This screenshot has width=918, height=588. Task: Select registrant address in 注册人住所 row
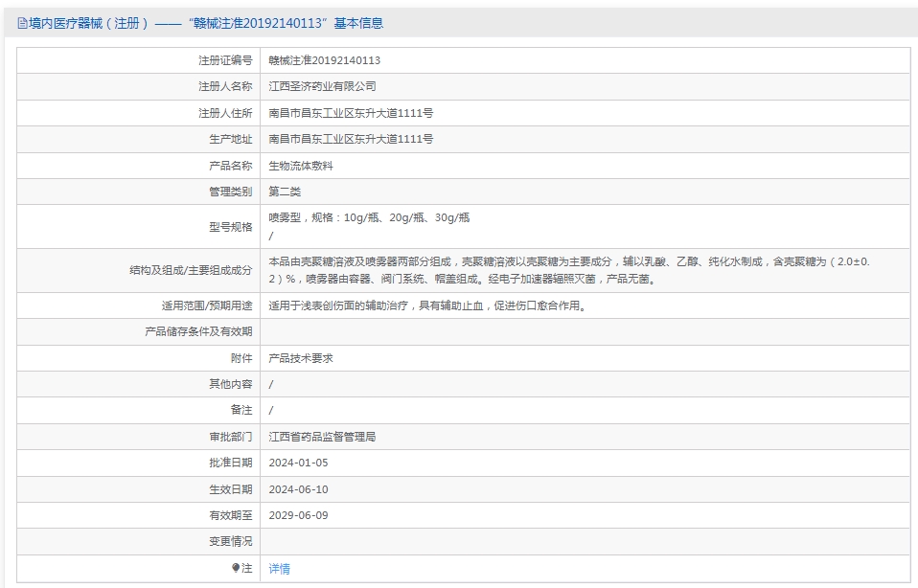point(351,113)
